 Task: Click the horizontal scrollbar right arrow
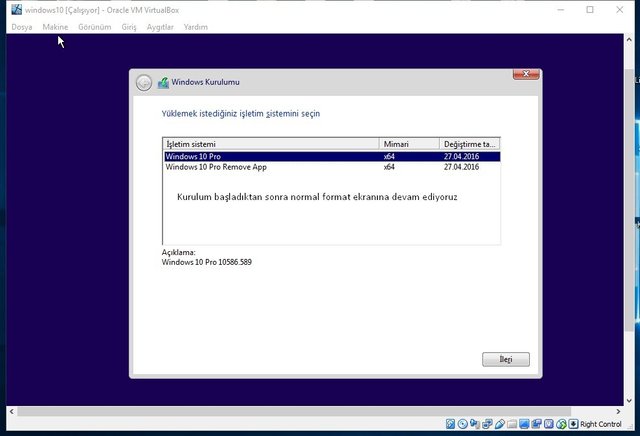(x=618, y=412)
